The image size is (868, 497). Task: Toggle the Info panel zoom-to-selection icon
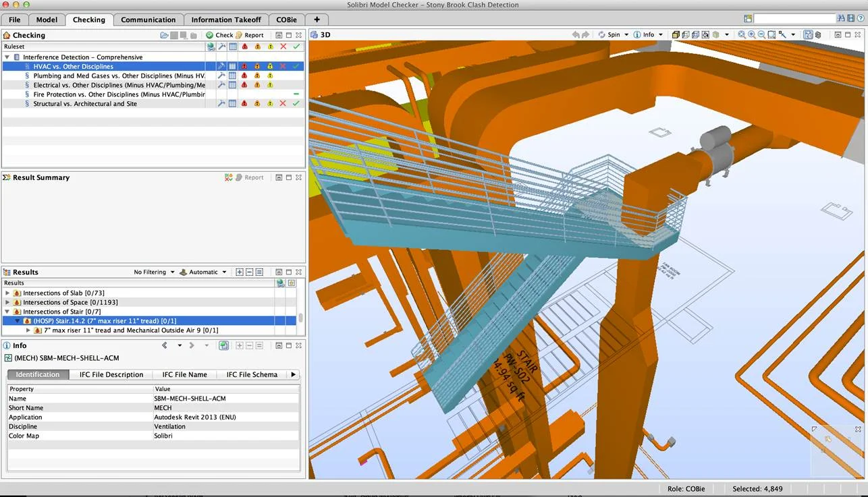tap(223, 345)
